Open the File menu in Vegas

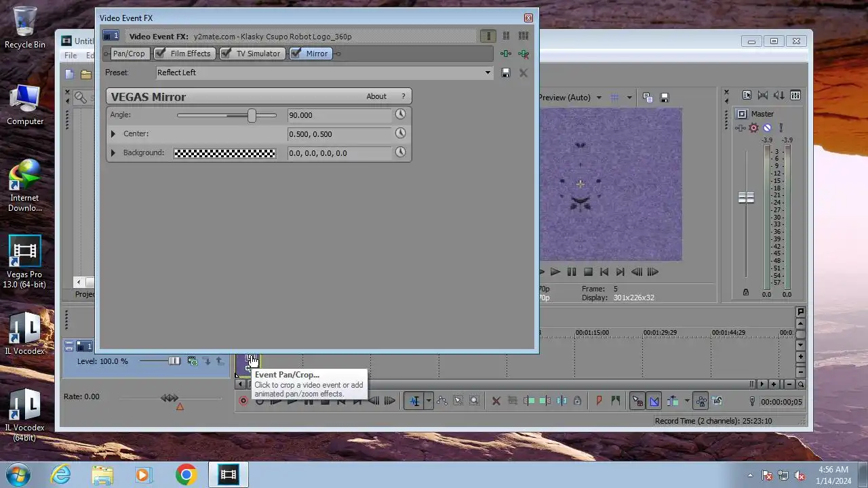point(71,56)
